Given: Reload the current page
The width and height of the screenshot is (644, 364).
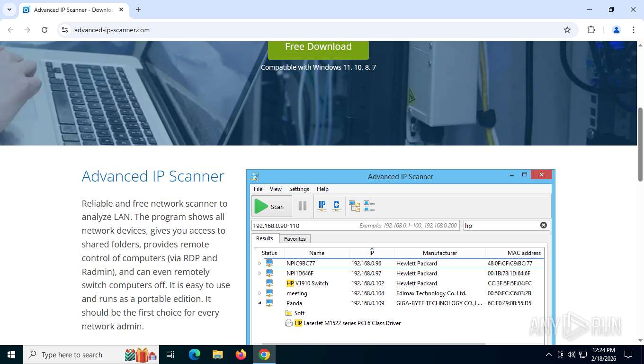Looking at the screenshot, I should (x=45, y=30).
